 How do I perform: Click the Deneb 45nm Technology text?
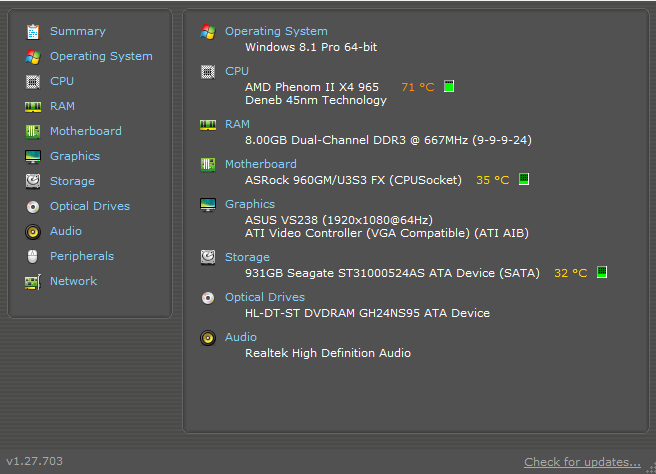[x=316, y=100]
